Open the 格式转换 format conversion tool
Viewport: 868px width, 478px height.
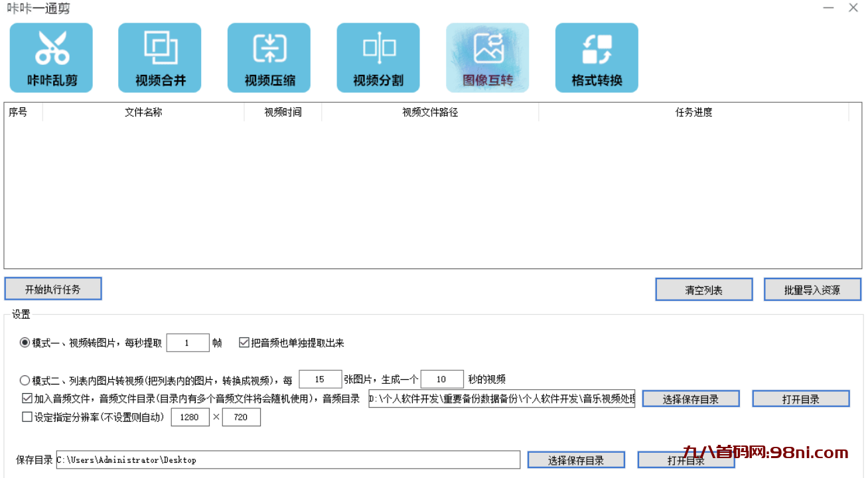click(596, 57)
